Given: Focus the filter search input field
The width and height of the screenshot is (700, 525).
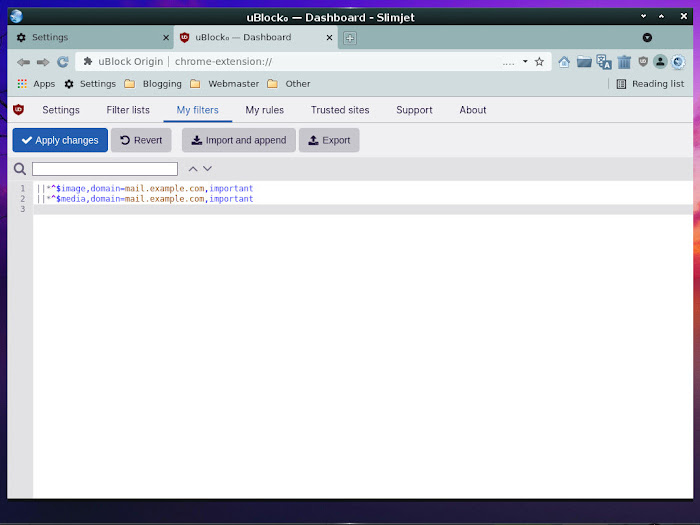Looking at the screenshot, I should click(105, 169).
